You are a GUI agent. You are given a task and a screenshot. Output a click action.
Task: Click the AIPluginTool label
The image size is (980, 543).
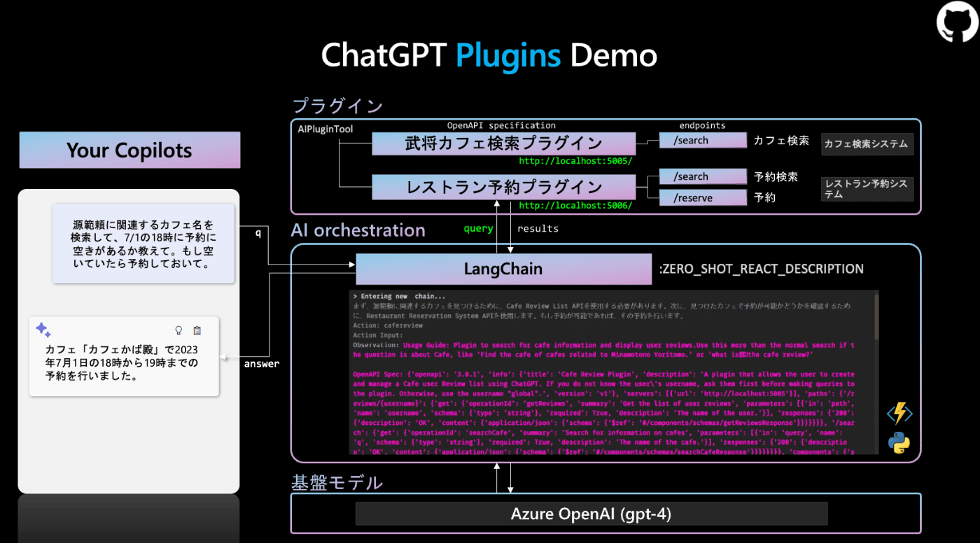click(325, 129)
